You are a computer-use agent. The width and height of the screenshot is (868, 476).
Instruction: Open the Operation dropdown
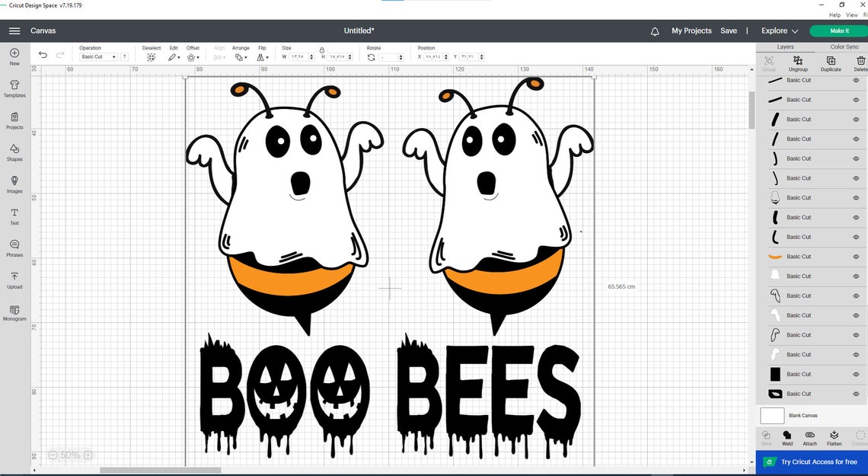coord(98,56)
